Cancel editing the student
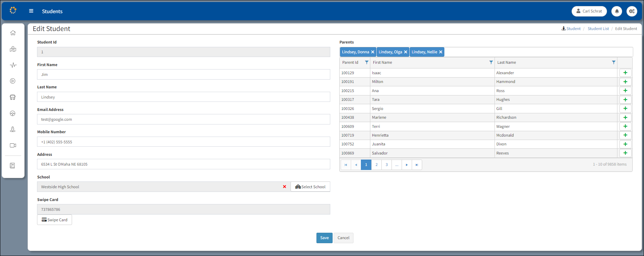 point(343,238)
